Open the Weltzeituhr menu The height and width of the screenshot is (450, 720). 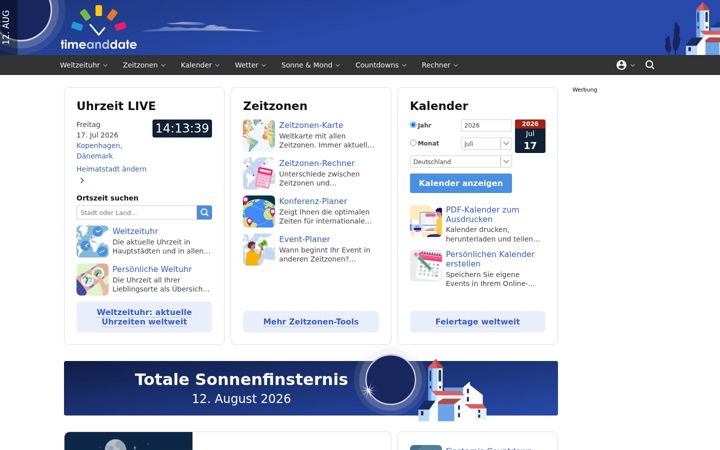point(84,65)
